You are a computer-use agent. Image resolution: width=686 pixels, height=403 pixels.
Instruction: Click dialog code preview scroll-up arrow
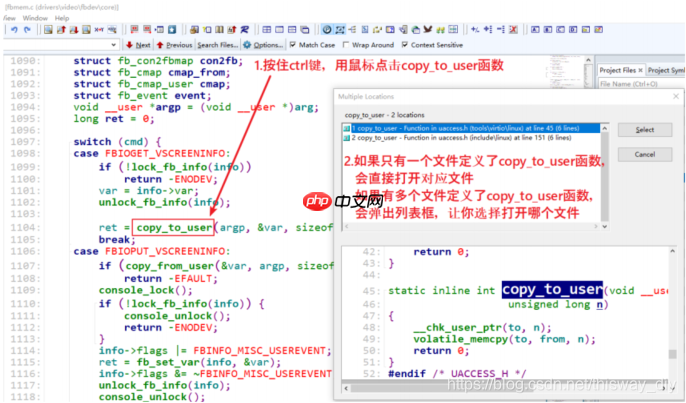click(672, 251)
